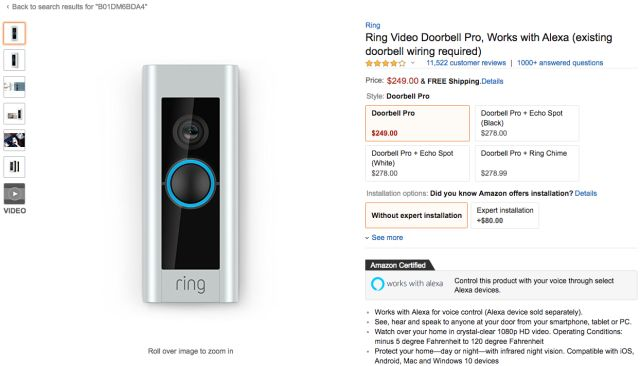Choose Doorbell Pro + Echo Spot (White)
The width and height of the screenshot is (640, 366).
coord(417,163)
